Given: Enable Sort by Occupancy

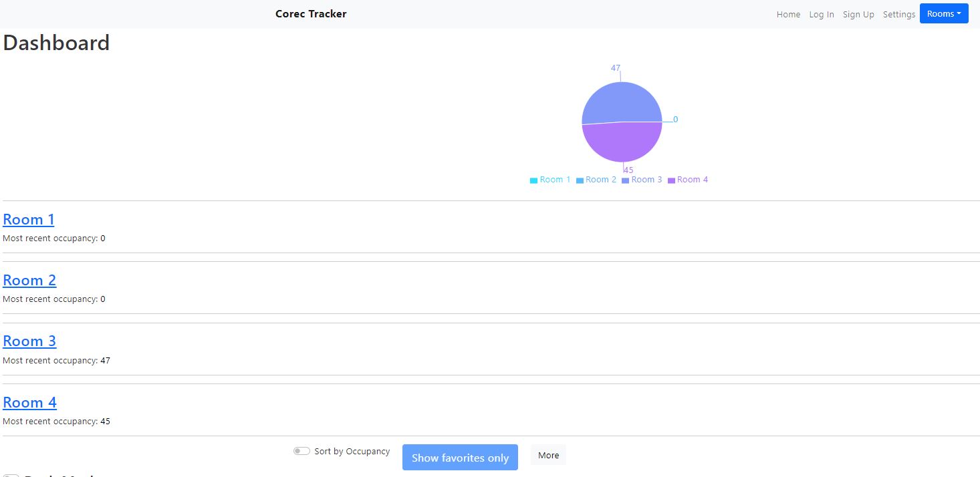Looking at the screenshot, I should (301, 451).
